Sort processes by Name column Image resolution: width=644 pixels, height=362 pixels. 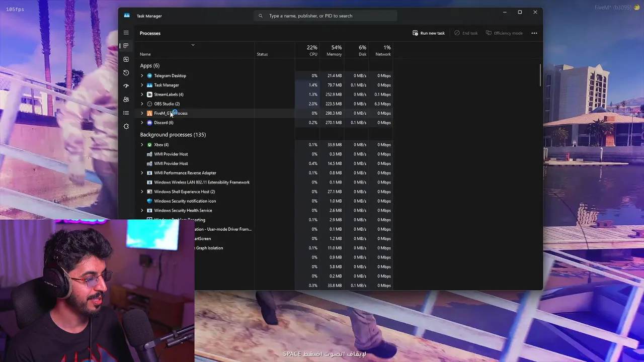[145, 54]
